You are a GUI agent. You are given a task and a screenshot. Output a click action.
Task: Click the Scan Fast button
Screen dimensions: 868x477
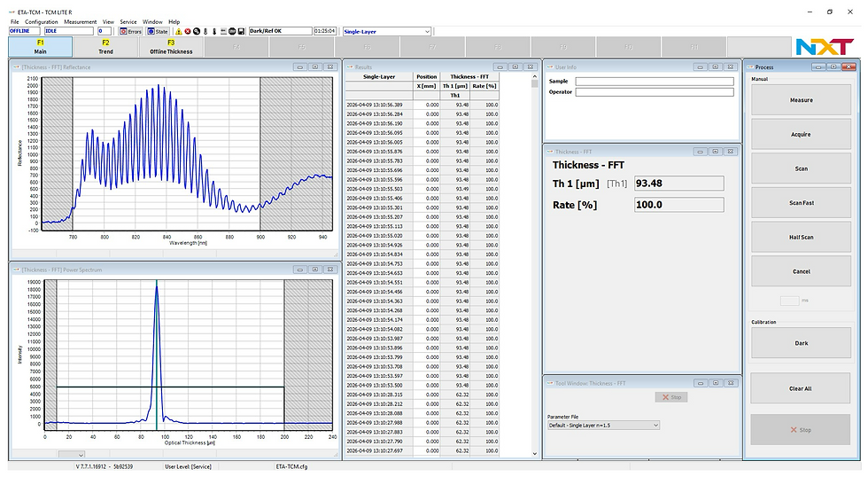[x=801, y=203]
